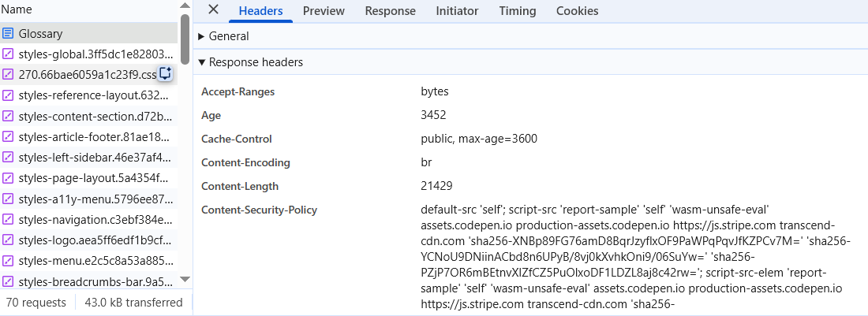
Task: Click the stylesheet icon for styles-breadcrumbs-bar
Action: (x=8, y=282)
